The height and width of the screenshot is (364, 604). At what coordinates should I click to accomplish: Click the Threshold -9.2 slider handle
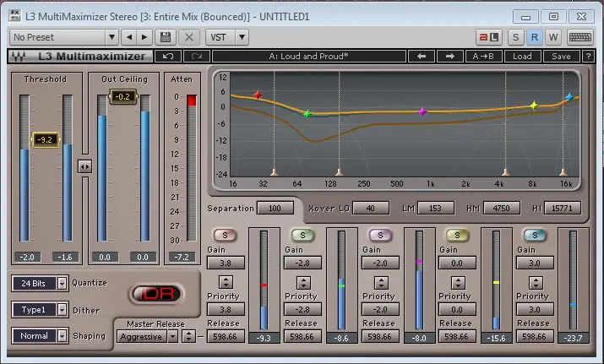45,139
